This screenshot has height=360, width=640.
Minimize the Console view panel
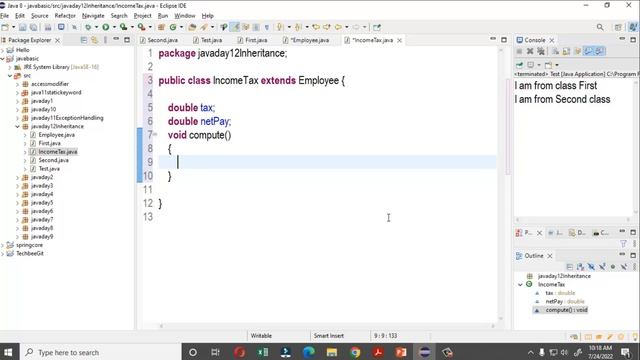pyautogui.click(x=622, y=39)
